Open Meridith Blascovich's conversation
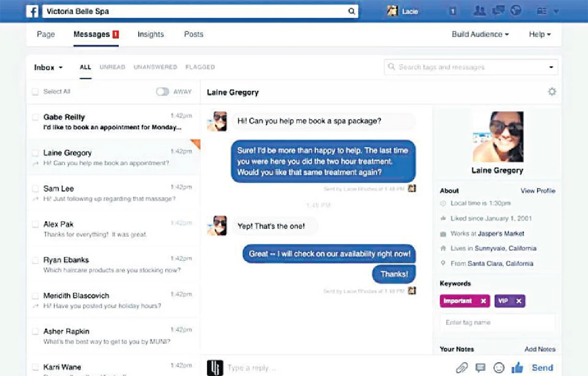588x376 pixels. tap(113, 301)
